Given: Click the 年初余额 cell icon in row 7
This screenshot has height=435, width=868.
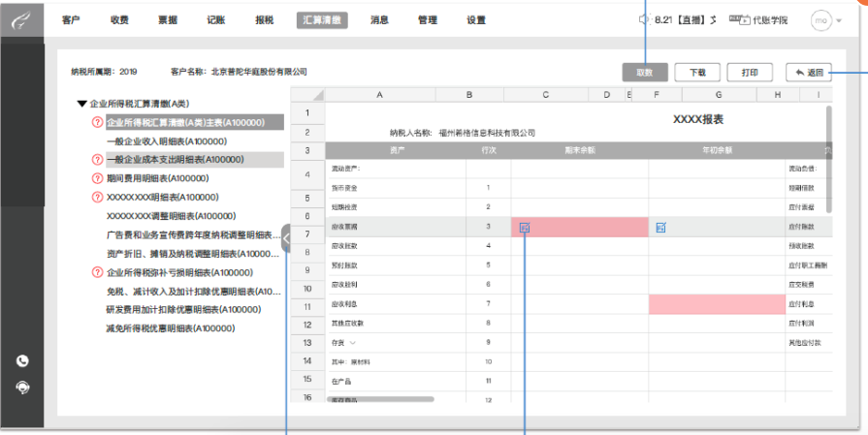Looking at the screenshot, I should (660, 228).
